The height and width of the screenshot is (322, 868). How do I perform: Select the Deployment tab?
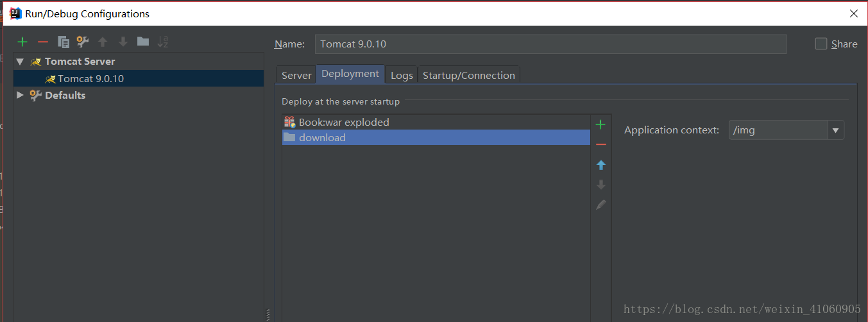coord(350,74)
